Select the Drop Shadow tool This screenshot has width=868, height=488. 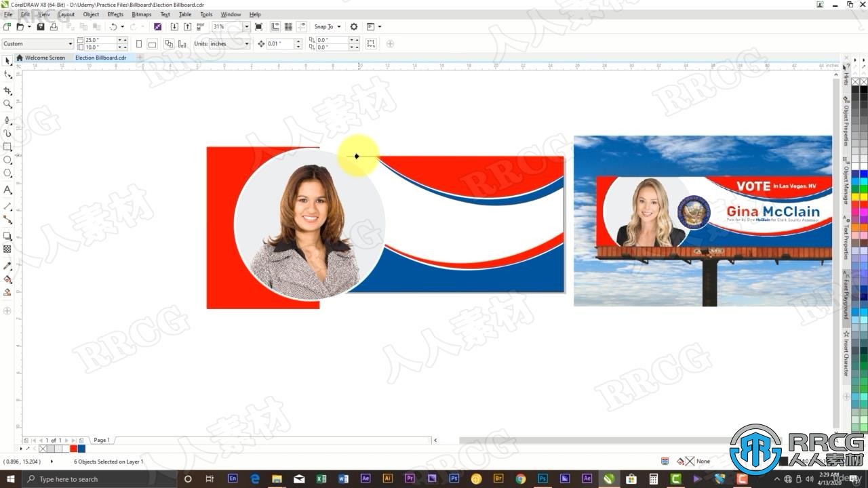click(7, 236)
